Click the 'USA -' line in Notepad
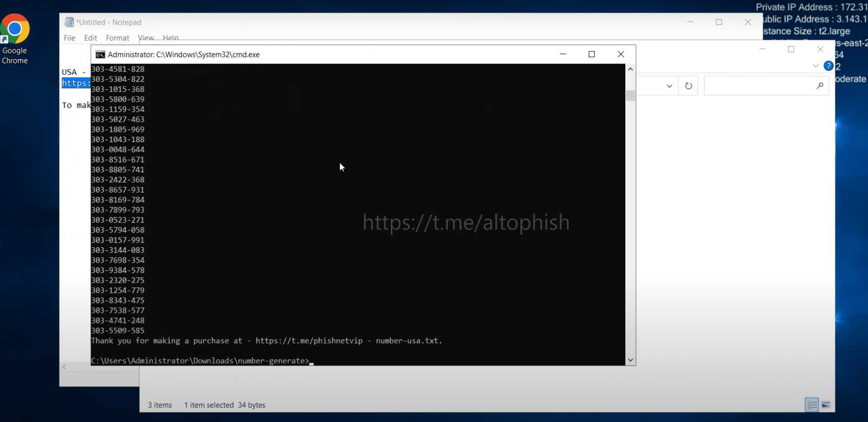 74,72
